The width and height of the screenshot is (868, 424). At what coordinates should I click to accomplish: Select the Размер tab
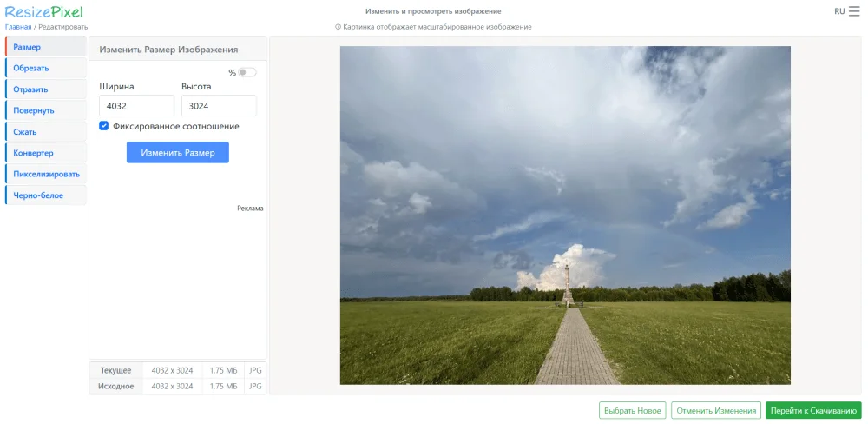point(45,47)
